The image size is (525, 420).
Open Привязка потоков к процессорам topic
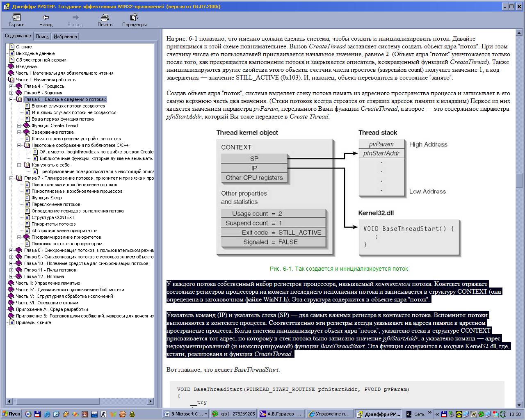[x=67, y=244]
